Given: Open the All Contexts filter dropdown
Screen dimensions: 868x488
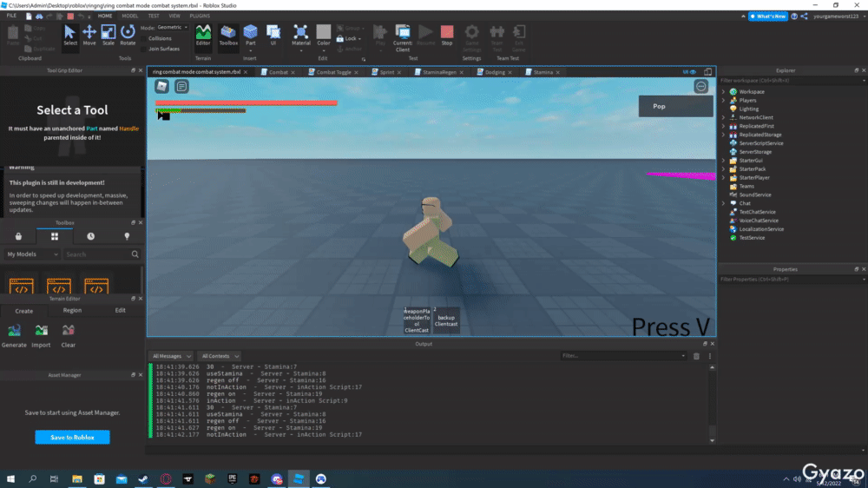Looking at the screenshot, I should [x=220, y=356].
